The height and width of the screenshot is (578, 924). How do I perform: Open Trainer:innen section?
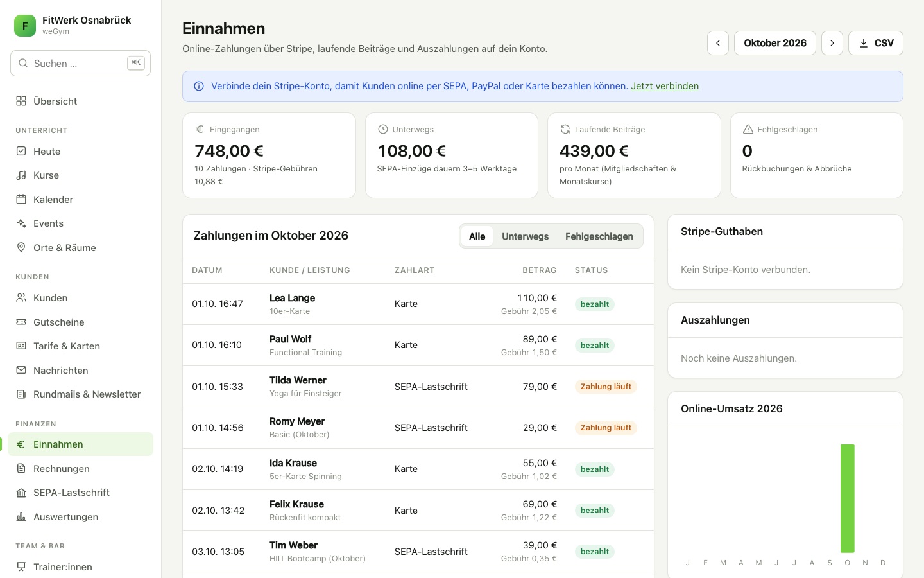coord(80,567)
